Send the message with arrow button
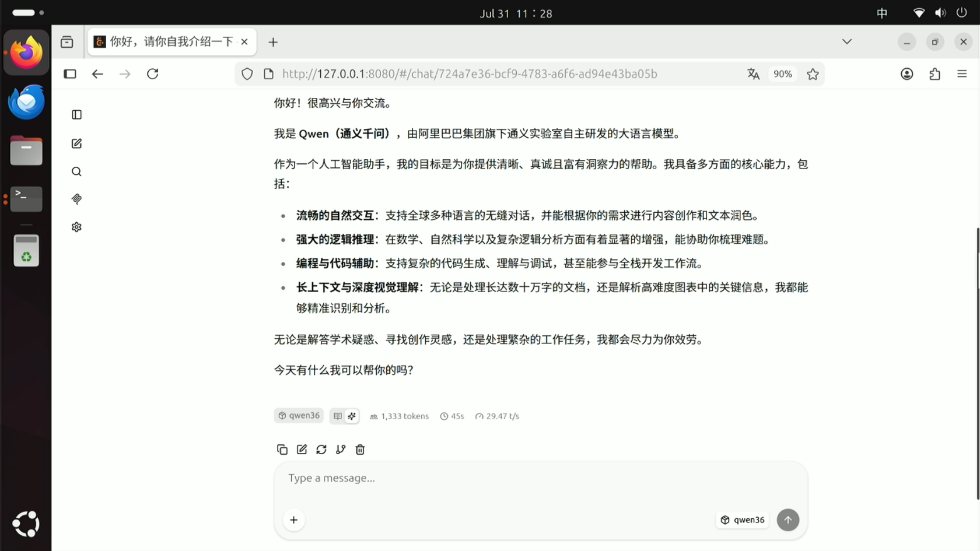The image size is (980, 551). (788, 520)
